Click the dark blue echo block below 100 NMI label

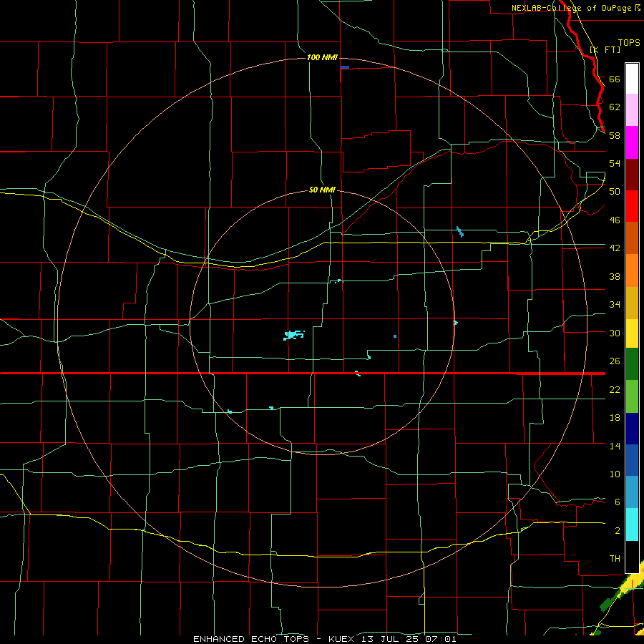click(345, 67)
